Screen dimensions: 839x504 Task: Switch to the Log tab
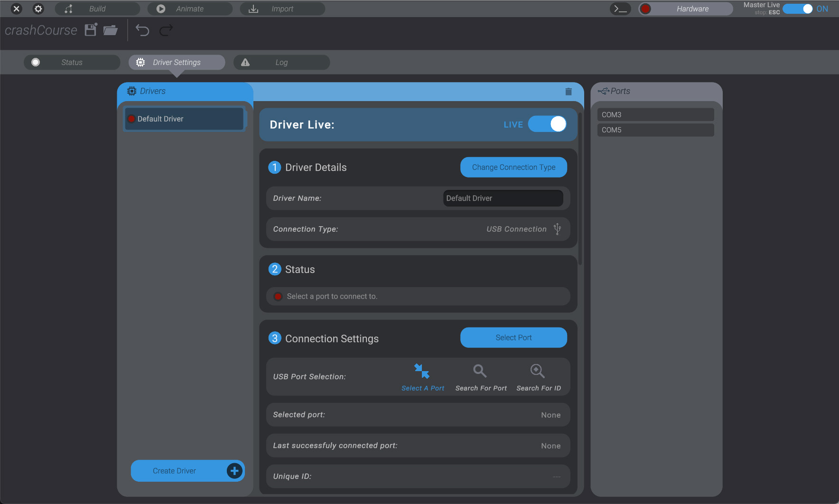pos(281,62)
